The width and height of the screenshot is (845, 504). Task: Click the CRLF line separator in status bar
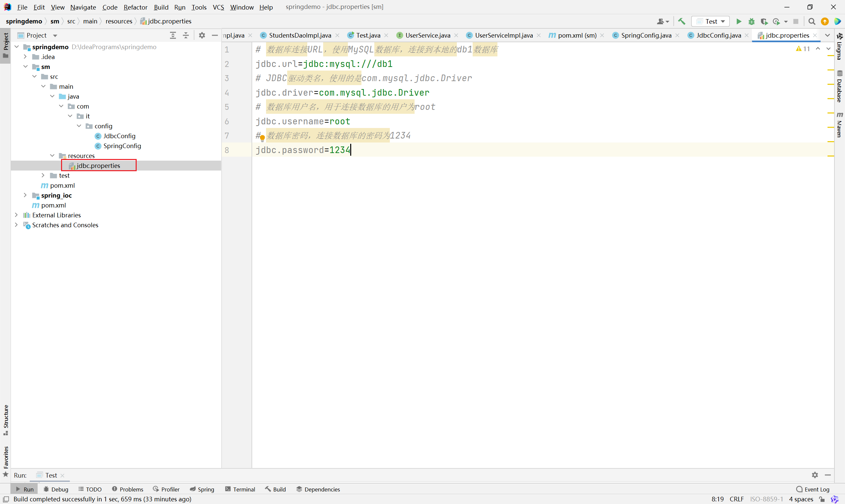tap(737, 499)
